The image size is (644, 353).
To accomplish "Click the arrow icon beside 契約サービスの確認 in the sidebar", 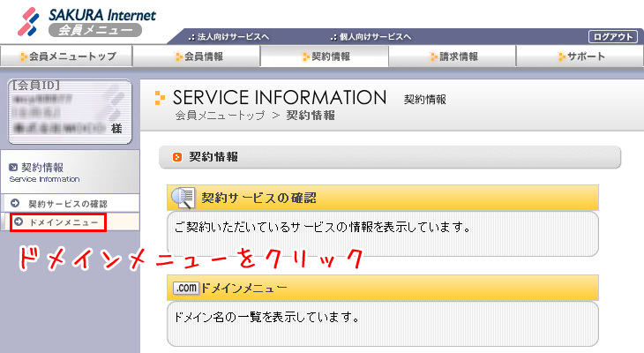I will tap(15, 203).
